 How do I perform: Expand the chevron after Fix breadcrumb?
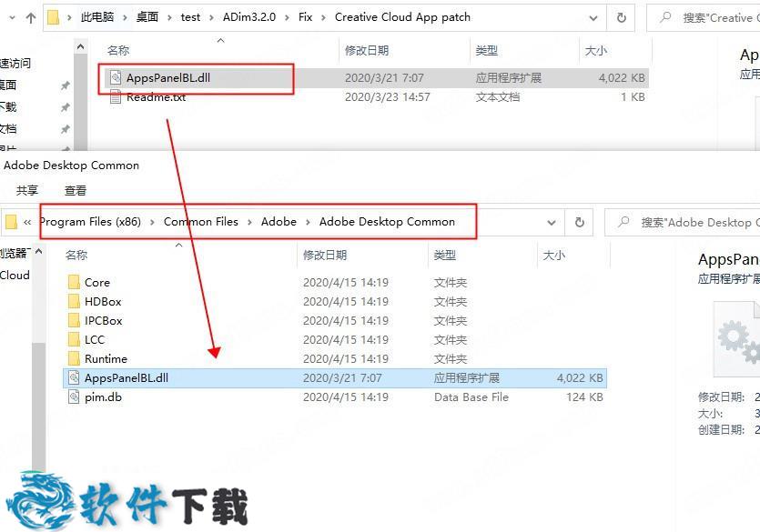[x=324, y=18]
